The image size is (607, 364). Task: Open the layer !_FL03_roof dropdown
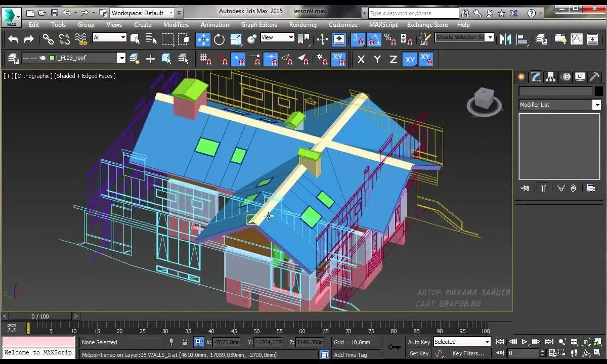tap(121, 58)
